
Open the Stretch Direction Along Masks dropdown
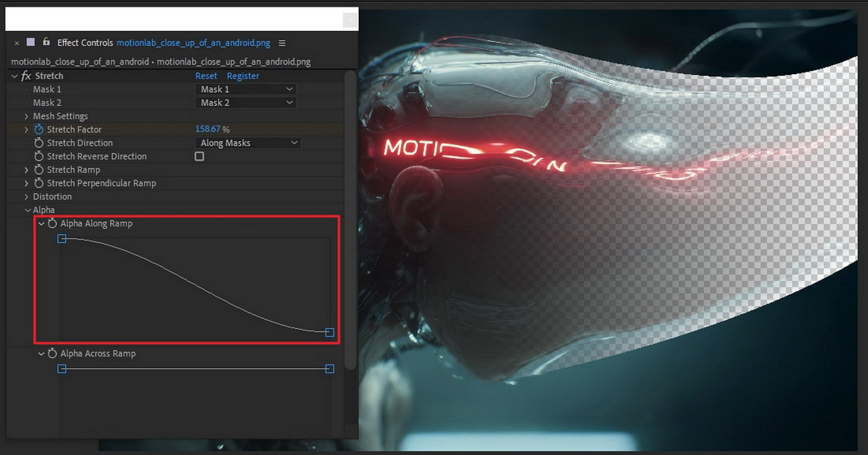248,142
